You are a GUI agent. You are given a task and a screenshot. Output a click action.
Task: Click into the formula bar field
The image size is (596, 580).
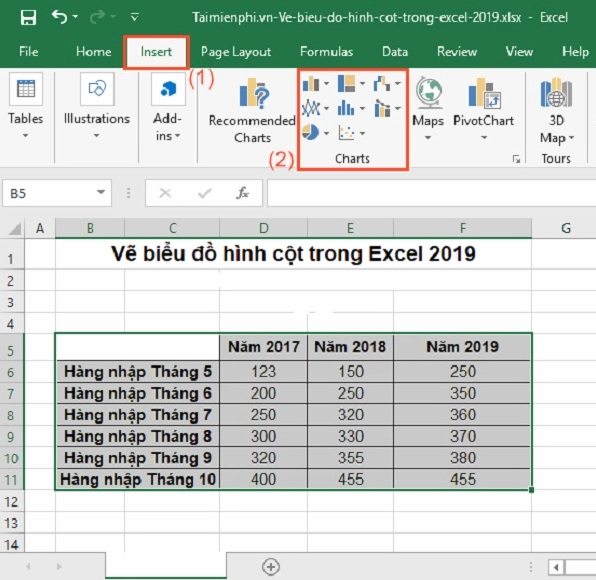pos(431,193)
